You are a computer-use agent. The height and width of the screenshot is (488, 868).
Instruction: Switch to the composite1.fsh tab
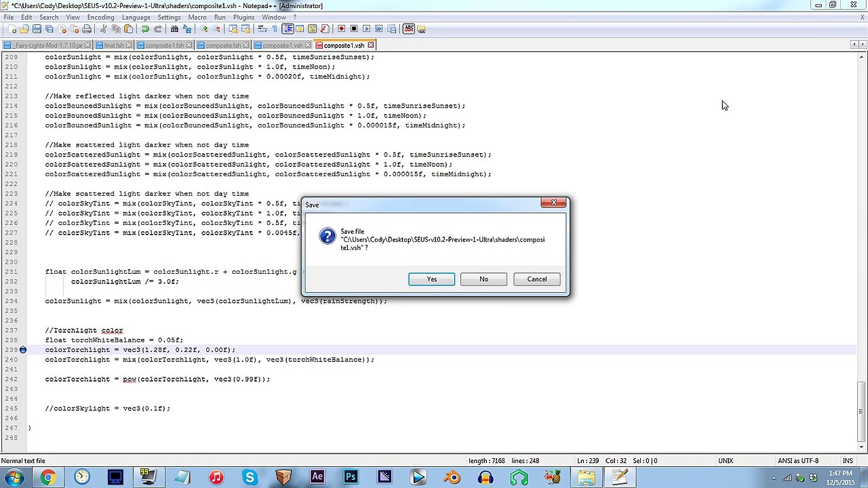click(x=165, y=45)
